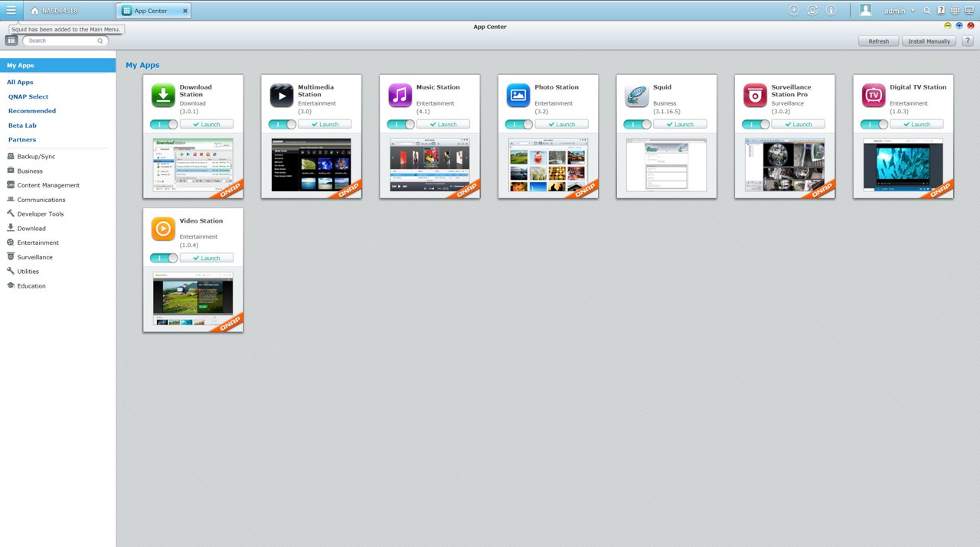Close the App Center tab

[185, 11]
